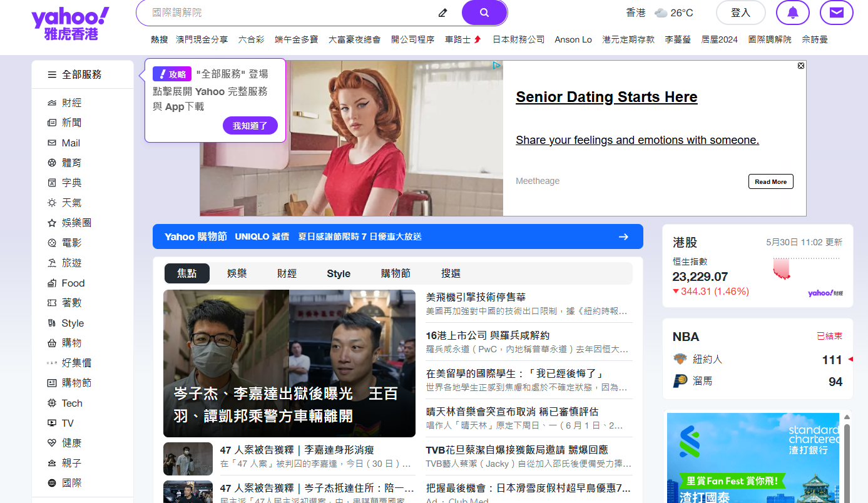Click the AdChoices triangle icon on ad
Image resolution: width=868 pixels, height=503 pixels.
496,65
